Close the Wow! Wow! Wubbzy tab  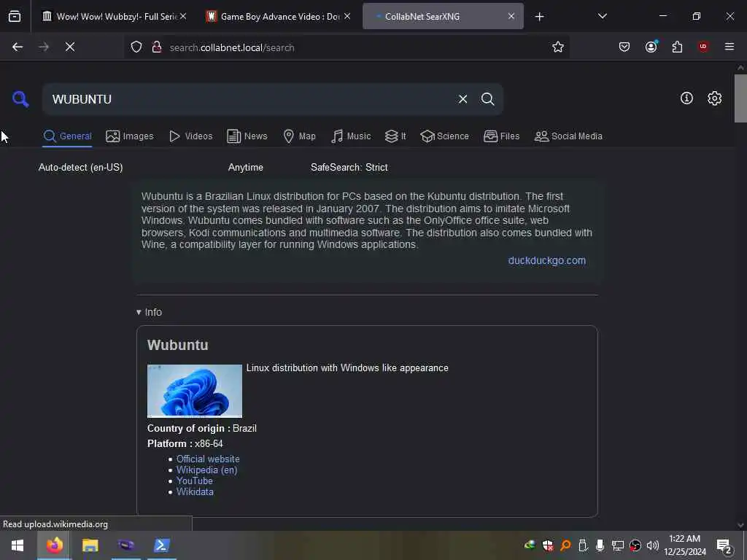click(183, 16)
